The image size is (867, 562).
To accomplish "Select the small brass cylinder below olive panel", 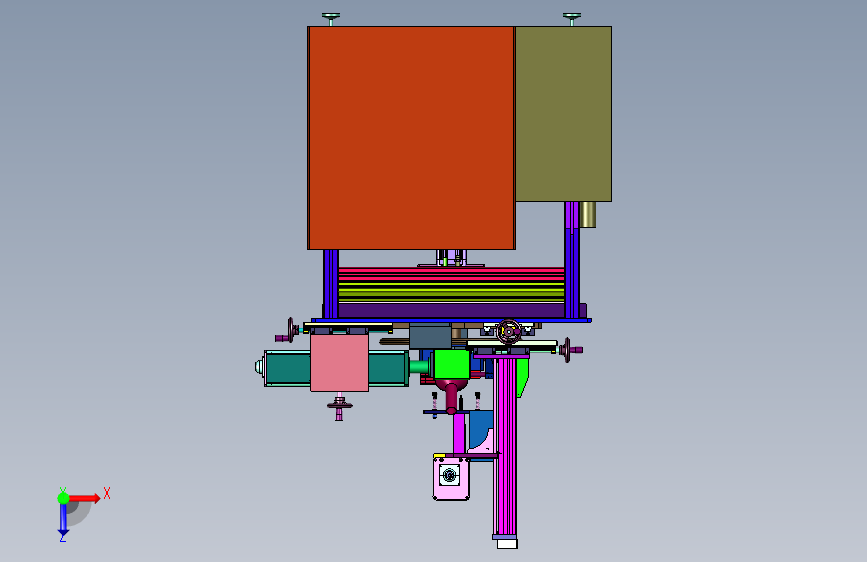I will pyautogui.click(x=587, y=215).
